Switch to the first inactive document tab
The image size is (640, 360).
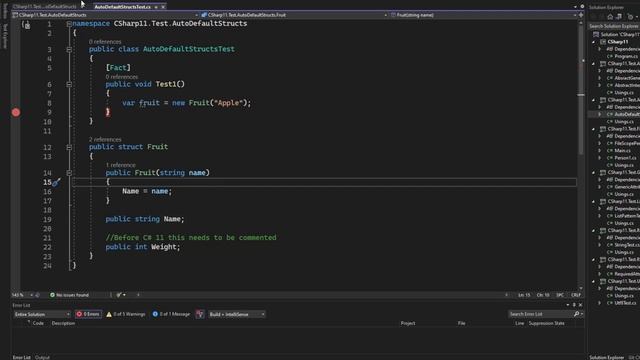click(x=44, y=7)
